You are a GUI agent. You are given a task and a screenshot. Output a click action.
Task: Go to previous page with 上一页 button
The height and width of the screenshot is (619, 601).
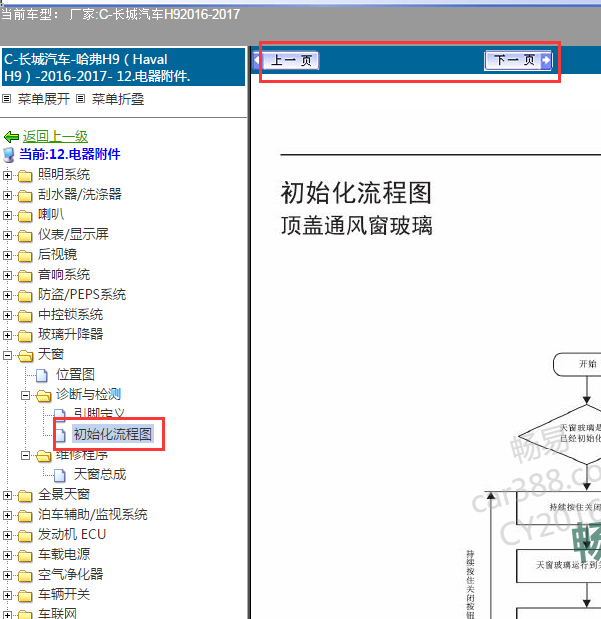click(291, 60)
